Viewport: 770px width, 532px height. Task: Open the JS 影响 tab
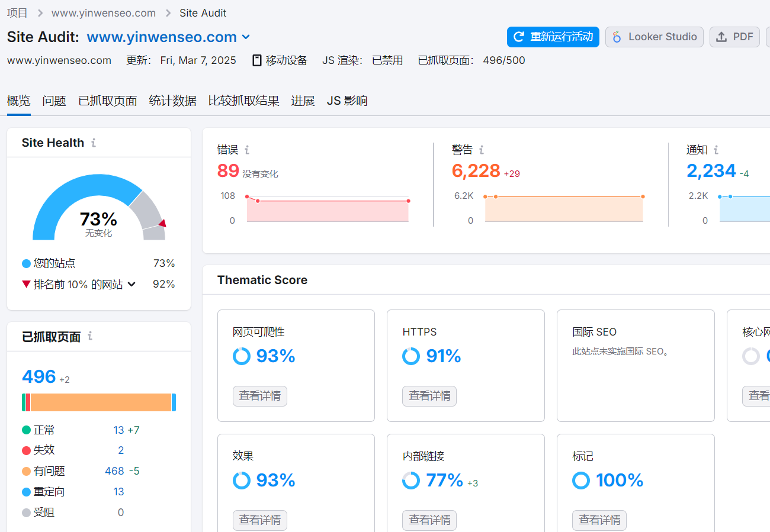point(347,101)
